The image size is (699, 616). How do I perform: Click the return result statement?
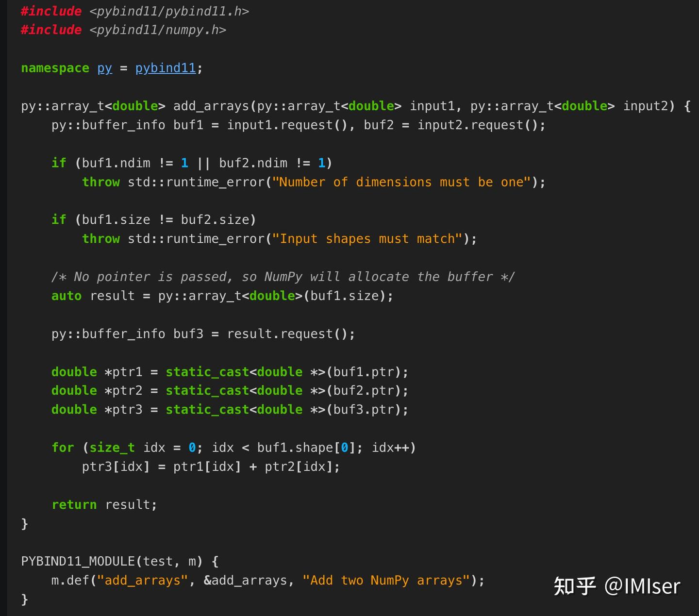pos(104,504)
